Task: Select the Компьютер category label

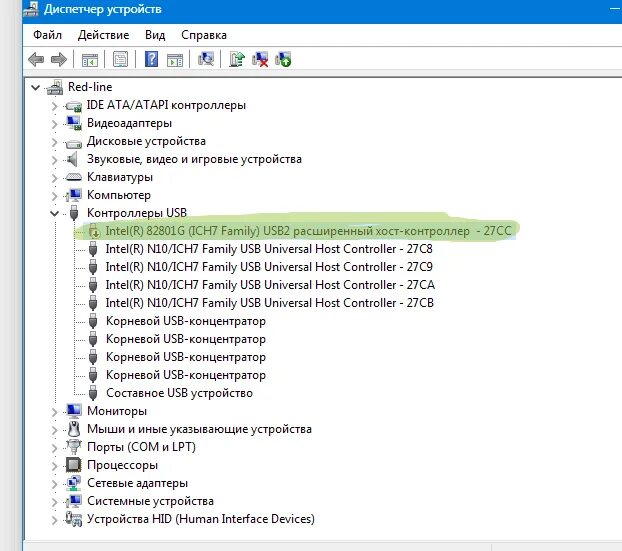Action: 119,195
